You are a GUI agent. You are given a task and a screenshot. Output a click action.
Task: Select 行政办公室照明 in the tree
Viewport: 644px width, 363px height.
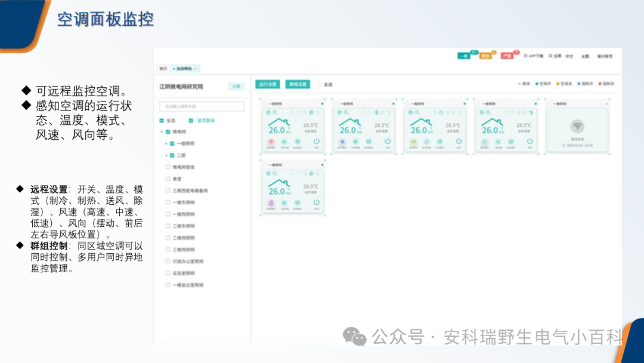[188, 262]
